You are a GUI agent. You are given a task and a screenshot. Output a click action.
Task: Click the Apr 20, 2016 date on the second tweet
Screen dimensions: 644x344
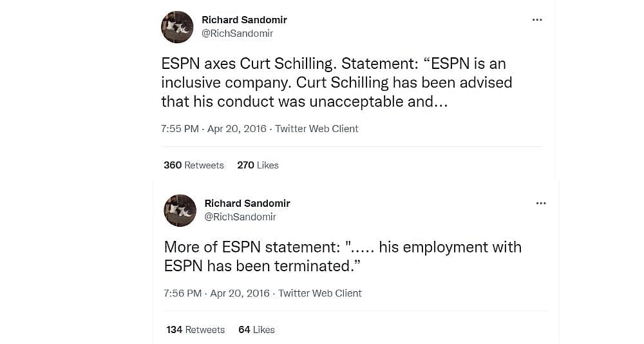pos(241,293)
